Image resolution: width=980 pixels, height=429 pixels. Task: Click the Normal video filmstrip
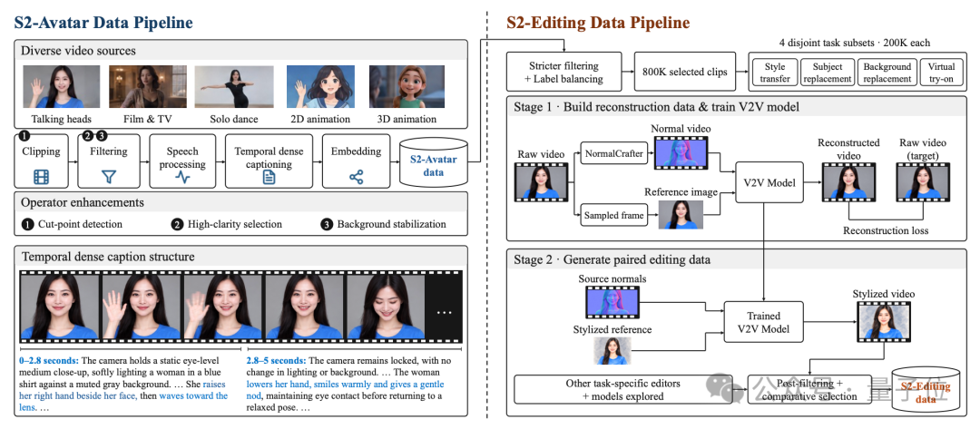[681, 153]
